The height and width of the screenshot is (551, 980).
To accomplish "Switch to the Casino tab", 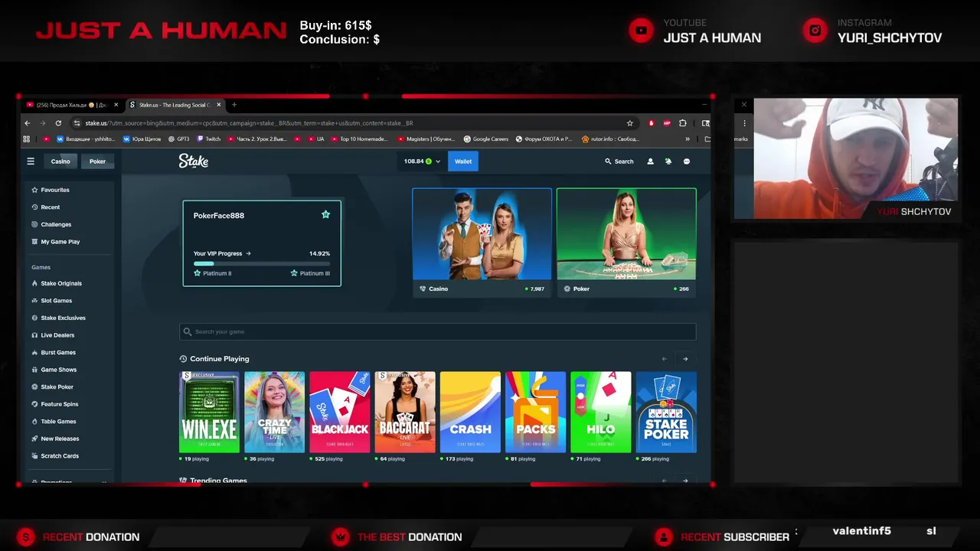I will click(60, 161).
